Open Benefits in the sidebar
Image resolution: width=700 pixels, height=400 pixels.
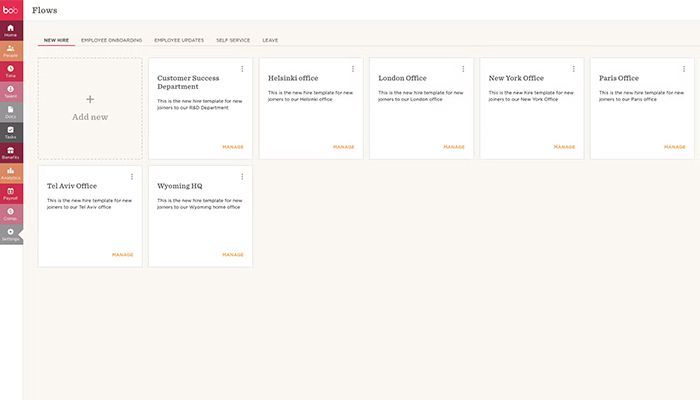[10, 153]
